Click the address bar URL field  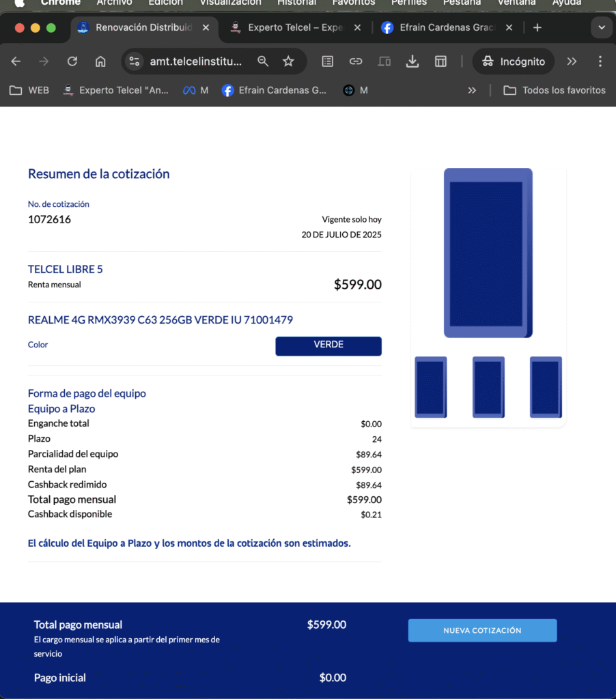point(195,61)
